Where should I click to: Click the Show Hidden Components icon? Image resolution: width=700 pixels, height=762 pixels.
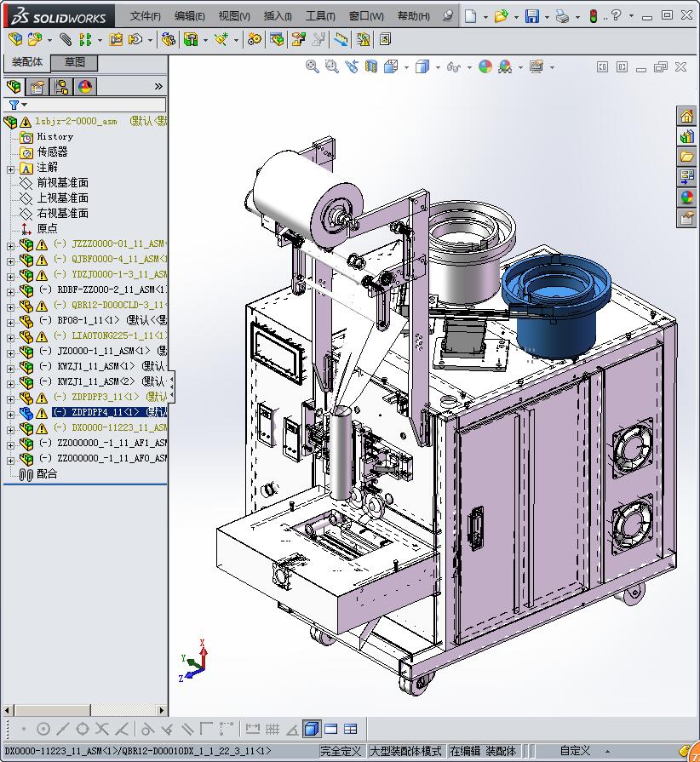[x=169, y=39]
